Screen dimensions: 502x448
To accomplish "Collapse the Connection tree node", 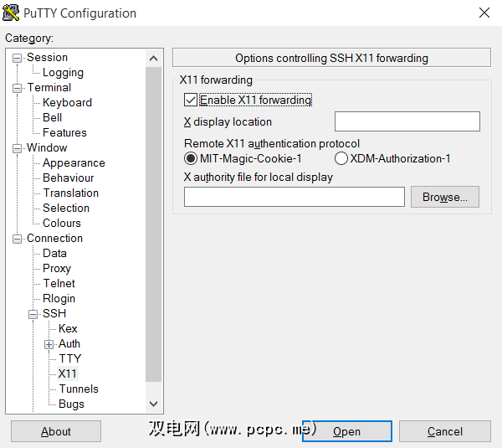I will pos(17,239).
